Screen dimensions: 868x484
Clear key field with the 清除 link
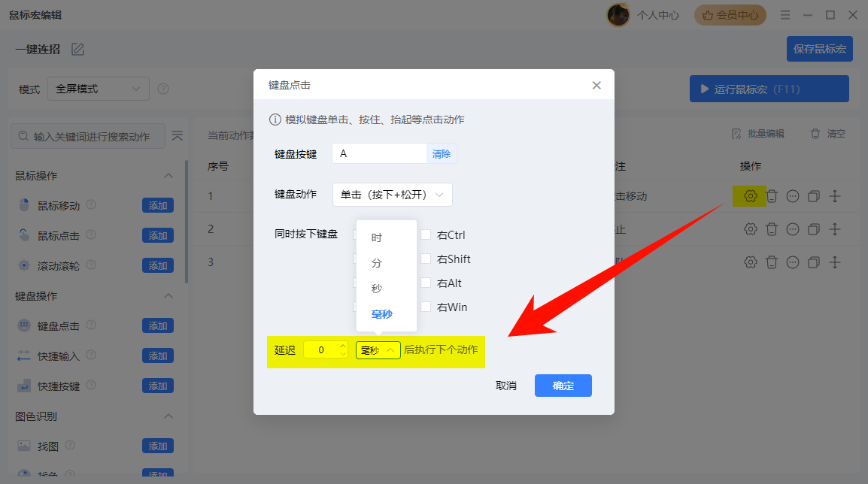tap(442, 153)
